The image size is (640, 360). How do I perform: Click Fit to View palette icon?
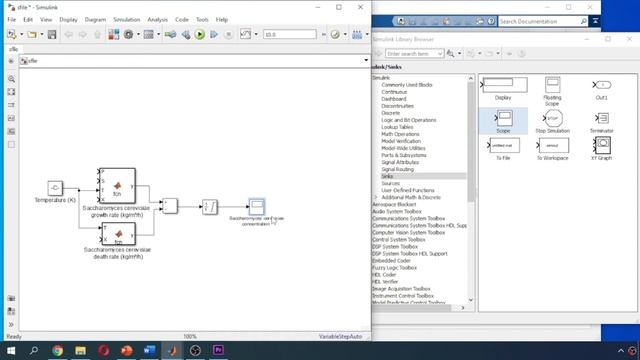pyautogui.click(x=11, y=92)
